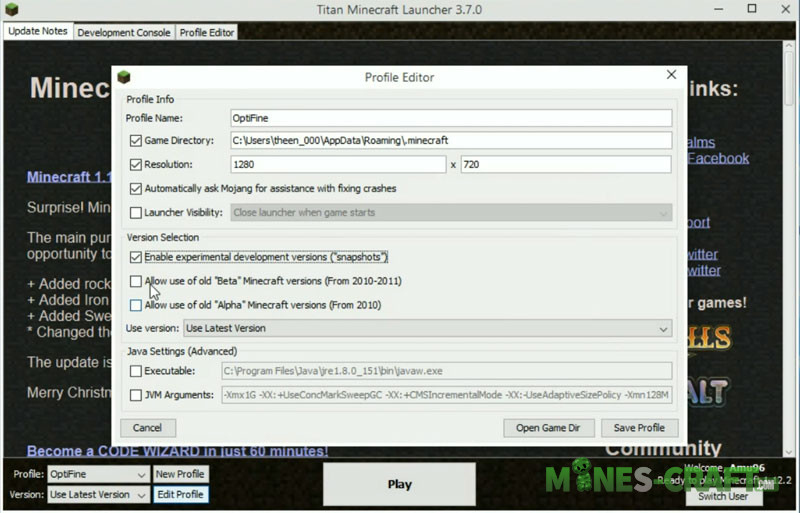The image size is (800, 513).
Task: Click the resolution height field showing 720
Action: tap(566, 164)
